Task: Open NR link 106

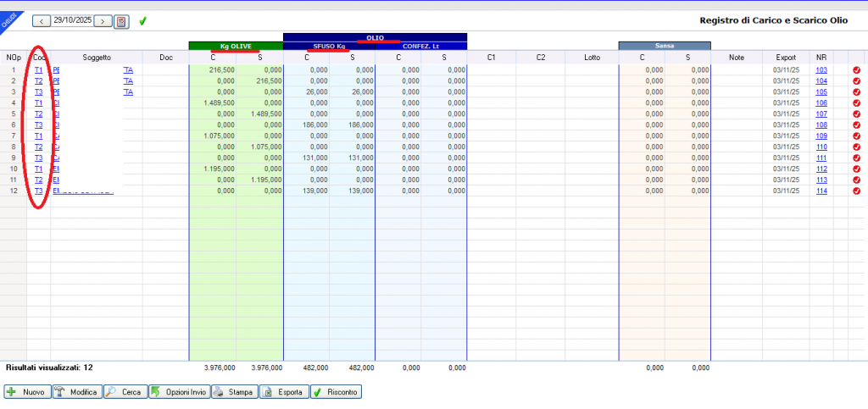Action: click(x=821, y=103)
